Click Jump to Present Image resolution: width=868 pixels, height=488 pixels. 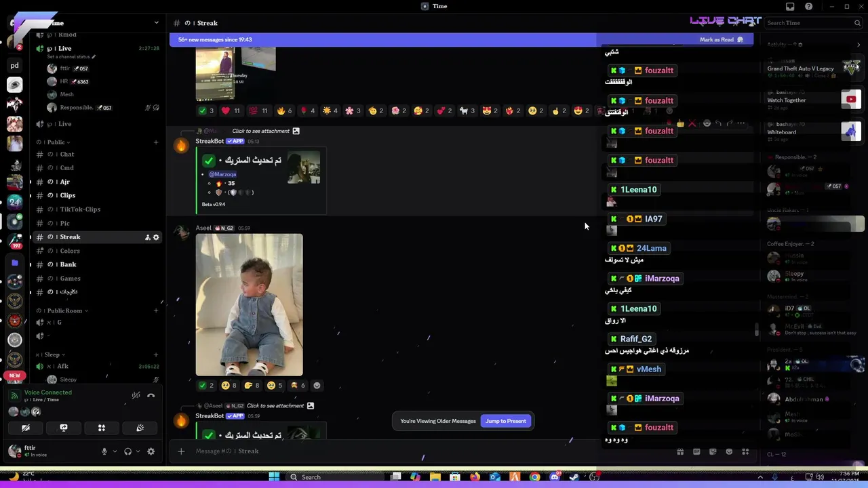[505, 421]
